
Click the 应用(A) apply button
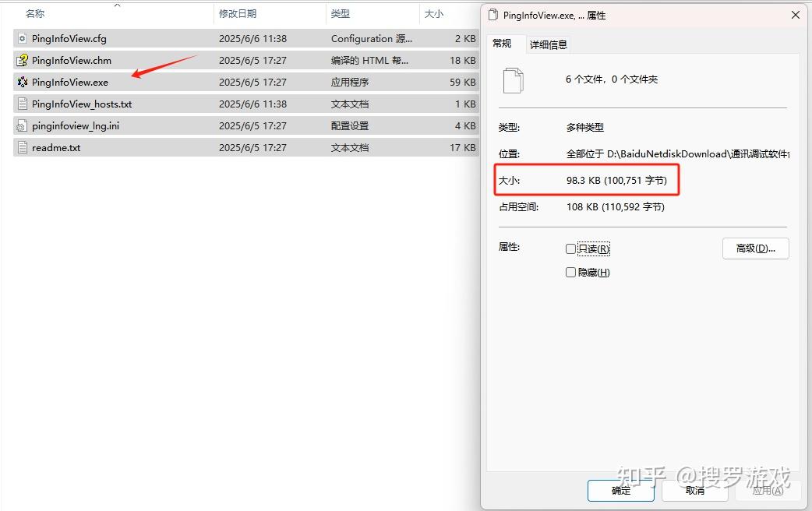pyautogui.click(x=768, y=491)
